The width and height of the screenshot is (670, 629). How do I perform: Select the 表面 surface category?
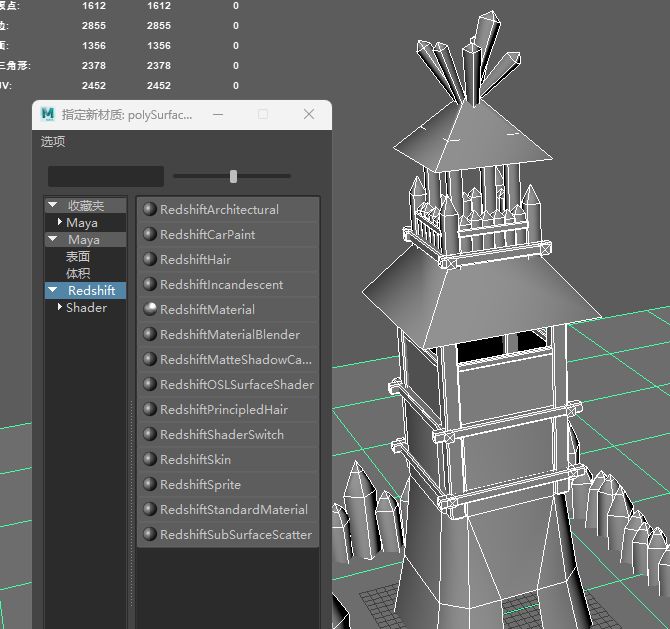[x=78, y=256]
